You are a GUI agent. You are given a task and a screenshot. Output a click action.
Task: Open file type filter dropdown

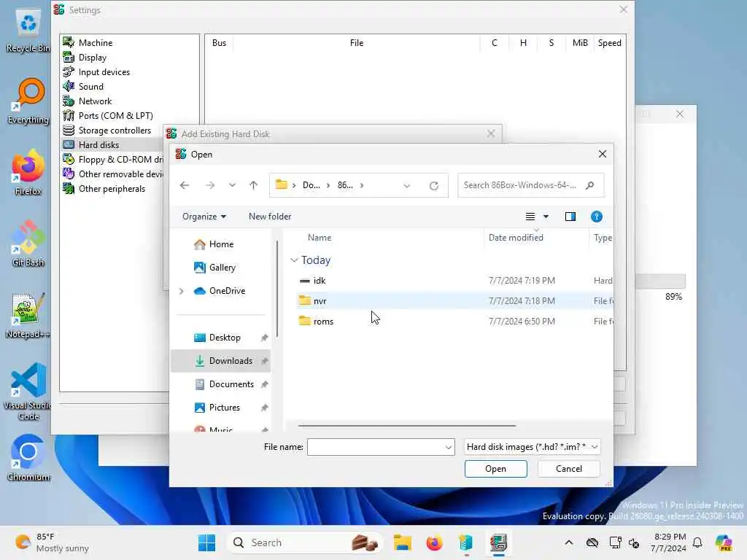pyautogui.click(x=532, y=447)
